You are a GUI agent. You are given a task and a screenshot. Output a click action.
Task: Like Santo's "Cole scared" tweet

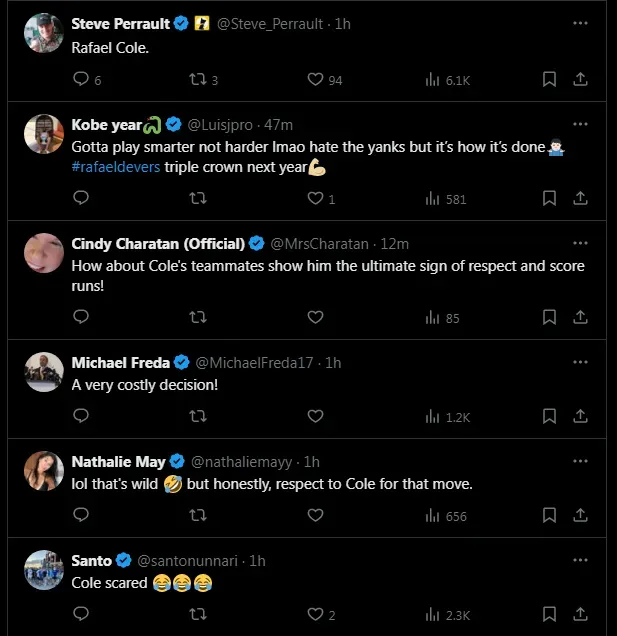[315, 615]
